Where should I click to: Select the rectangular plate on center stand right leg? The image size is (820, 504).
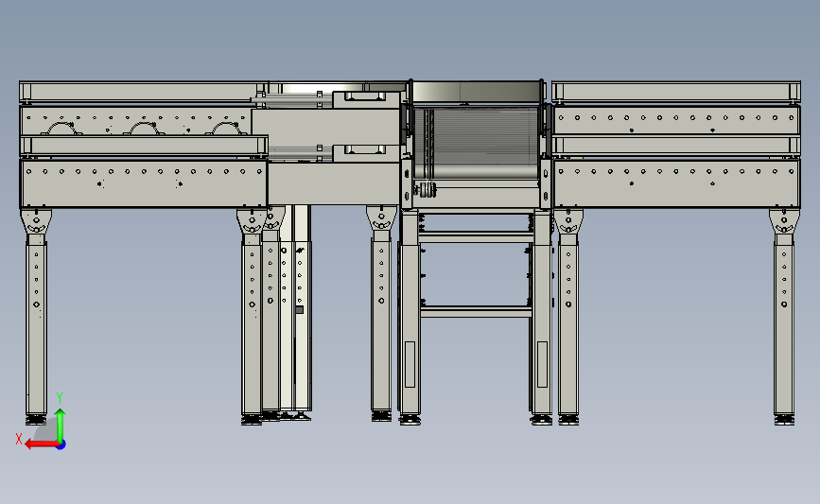tap(542, 364)
